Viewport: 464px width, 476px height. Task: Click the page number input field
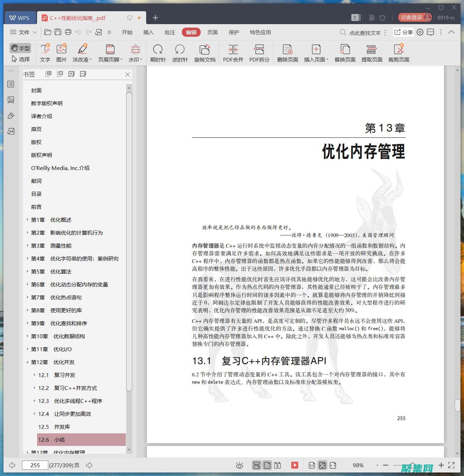(35, 465)
